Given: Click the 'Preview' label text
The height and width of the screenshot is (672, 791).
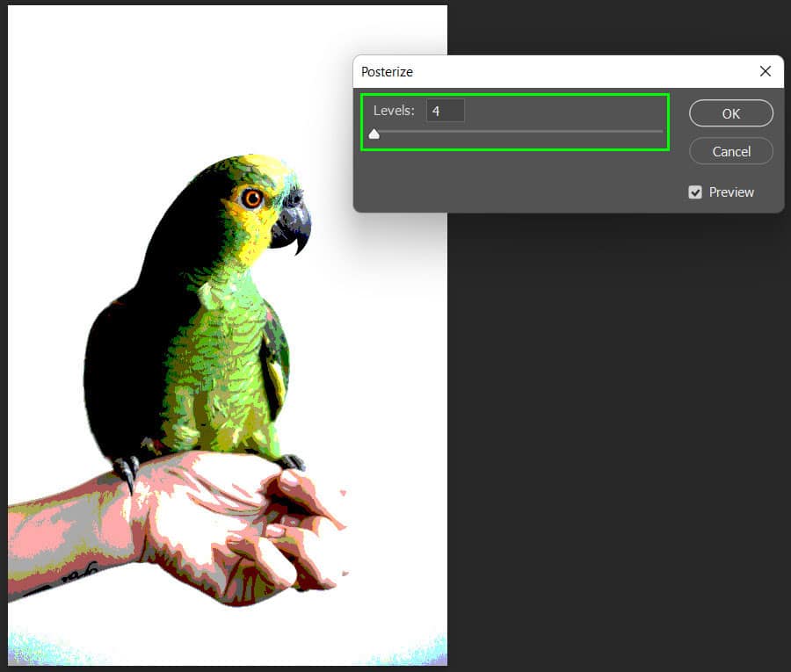Looking at the screenshot, I should click(731, 192).
